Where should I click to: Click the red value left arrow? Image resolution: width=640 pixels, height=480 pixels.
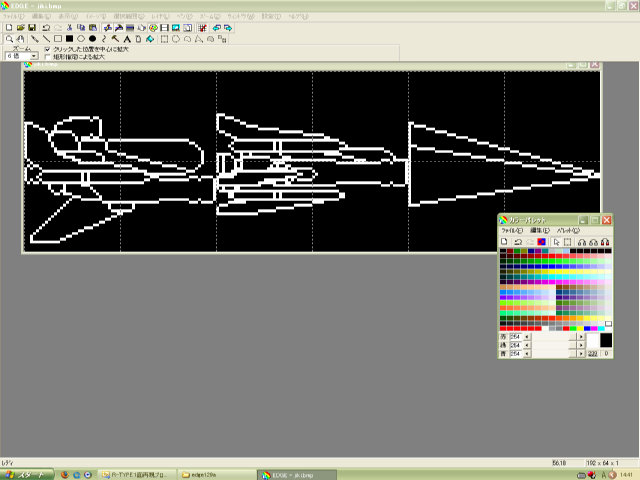527,337
